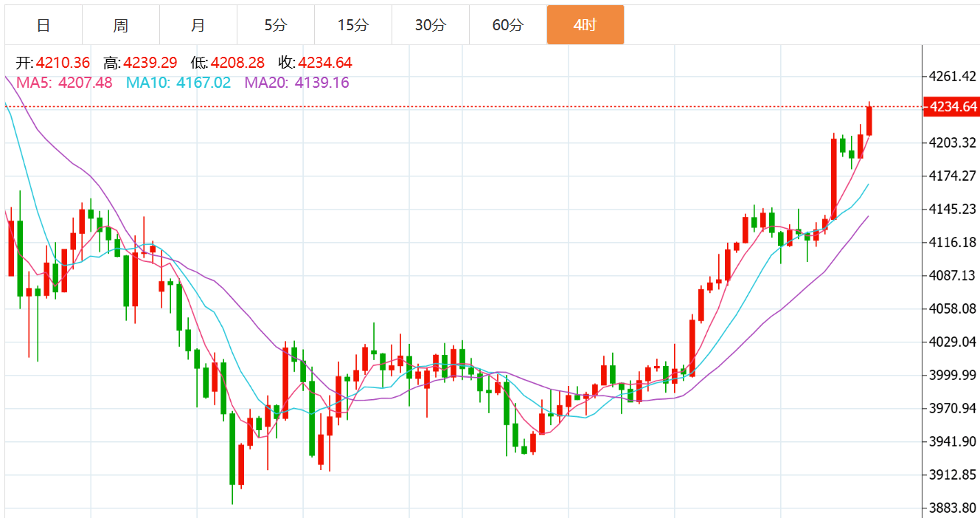This screenshot has height=518, width=980.
Task: Switch to the 日 daily chart tab
Action: [x=44, y=25]
